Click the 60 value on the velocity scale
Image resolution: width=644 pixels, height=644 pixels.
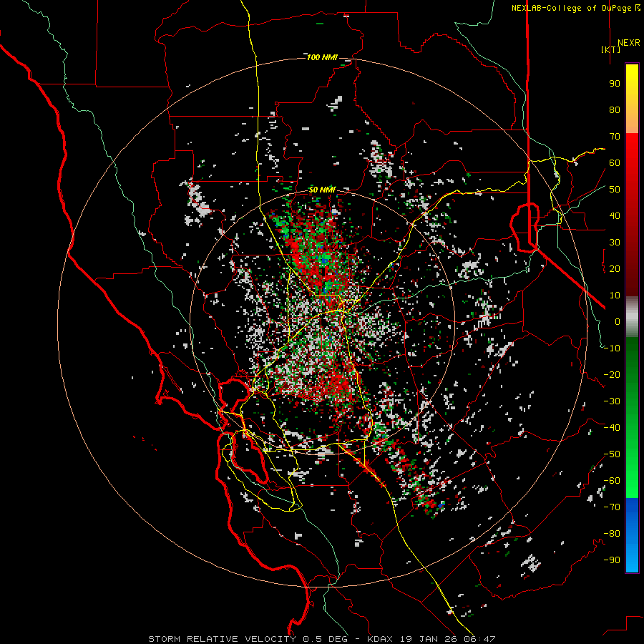pos(615,163)
